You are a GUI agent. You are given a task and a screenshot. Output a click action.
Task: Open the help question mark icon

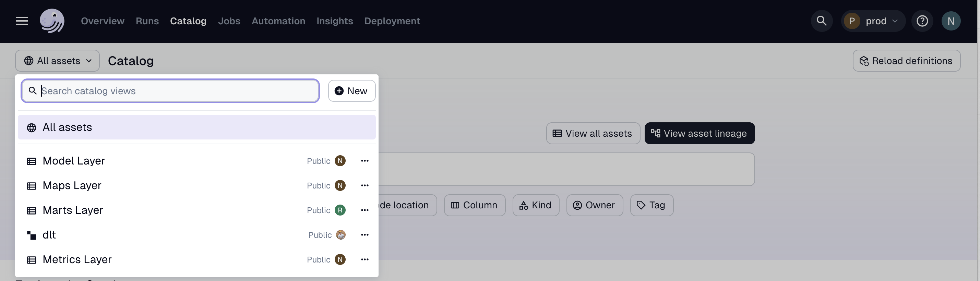922,21
